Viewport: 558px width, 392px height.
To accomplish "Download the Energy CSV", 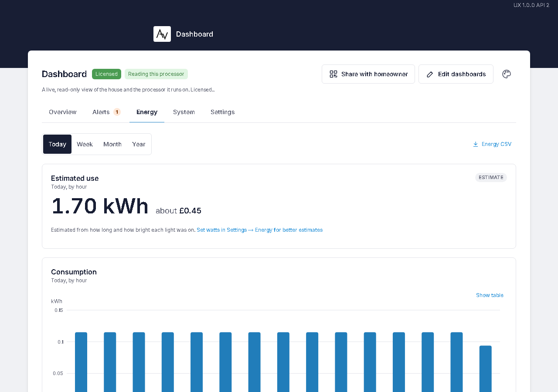I will point(492,144).
